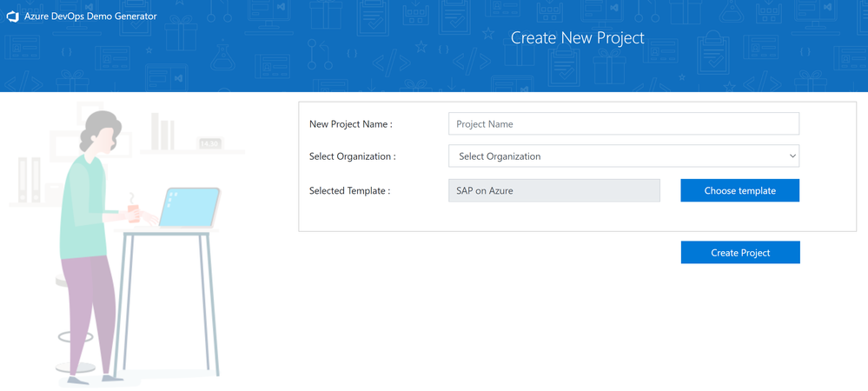Click the Create New Project heading
Image resolution: width=868 pixels, height=391 pixels.
click(578, 37)
